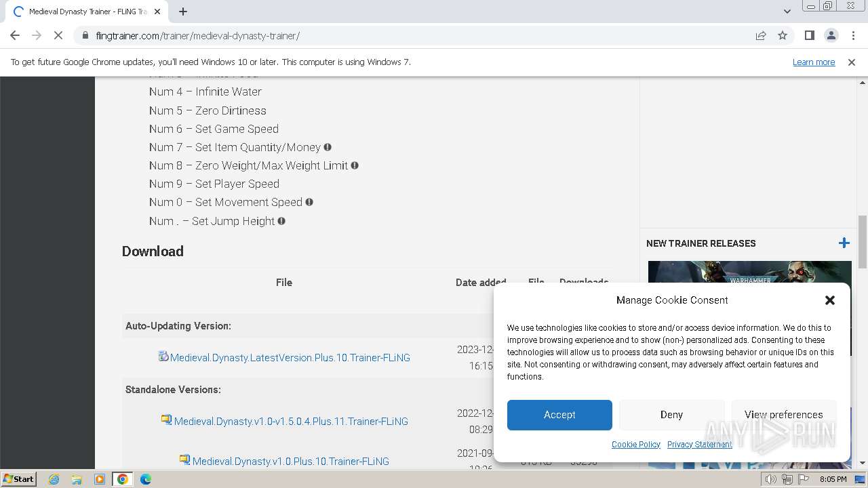The height and width of the screenshot is (488, 868).
Task: Download Medieval.Dynasty.v1.0.Plus.10.Trainer-FLiNG
Action: [x=291, y=461]
